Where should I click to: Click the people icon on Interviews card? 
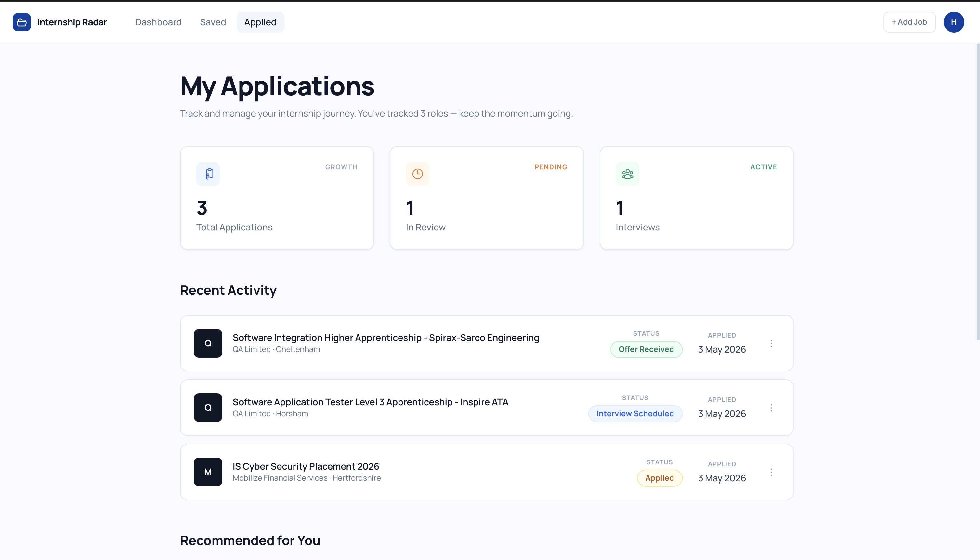coord(627,174)
